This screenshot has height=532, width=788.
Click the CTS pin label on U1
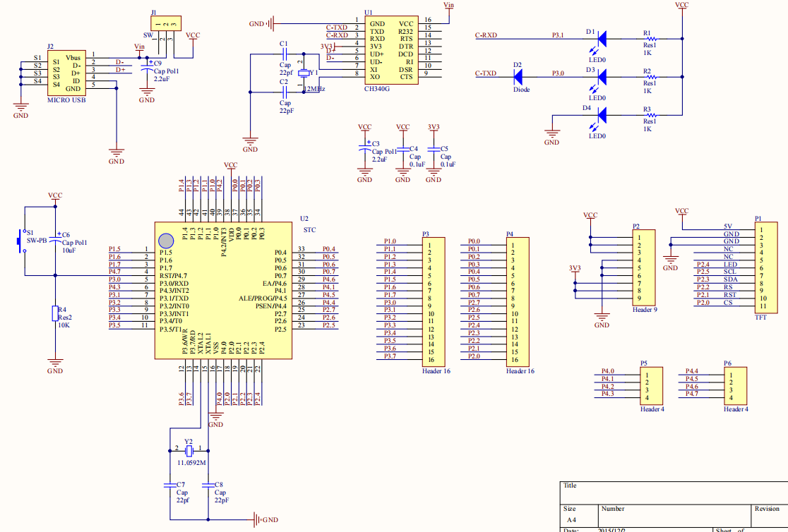[x=407, y=77]
